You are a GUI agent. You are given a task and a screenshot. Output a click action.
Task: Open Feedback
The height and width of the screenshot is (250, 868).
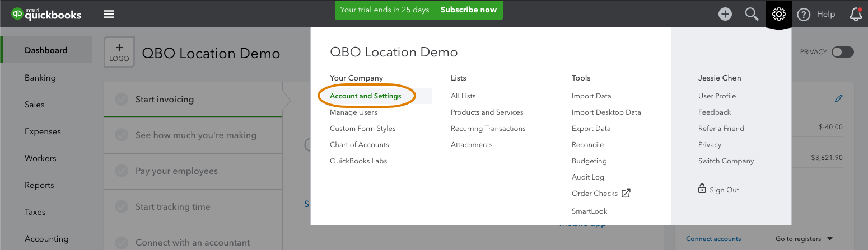(x=715, y=112)
